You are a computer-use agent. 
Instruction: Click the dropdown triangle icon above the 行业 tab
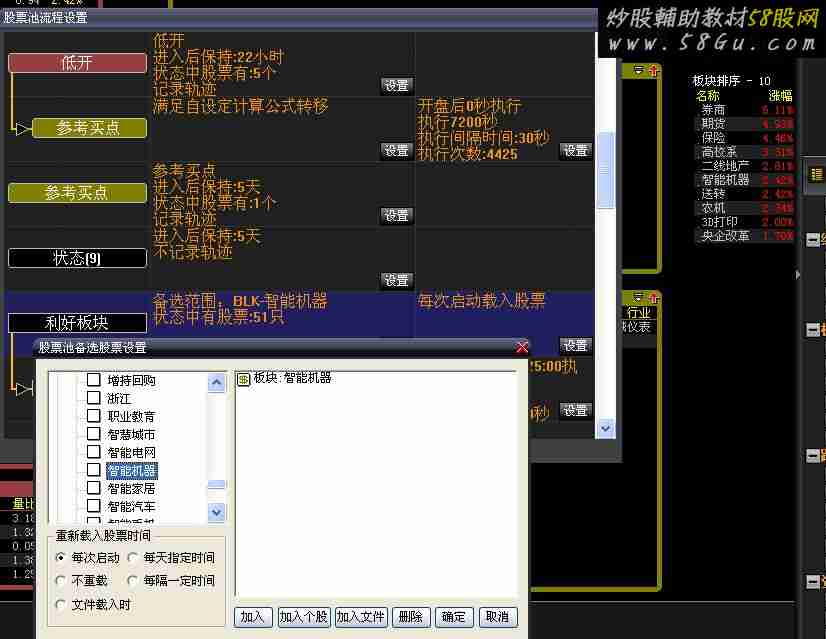tap(638, 298)
